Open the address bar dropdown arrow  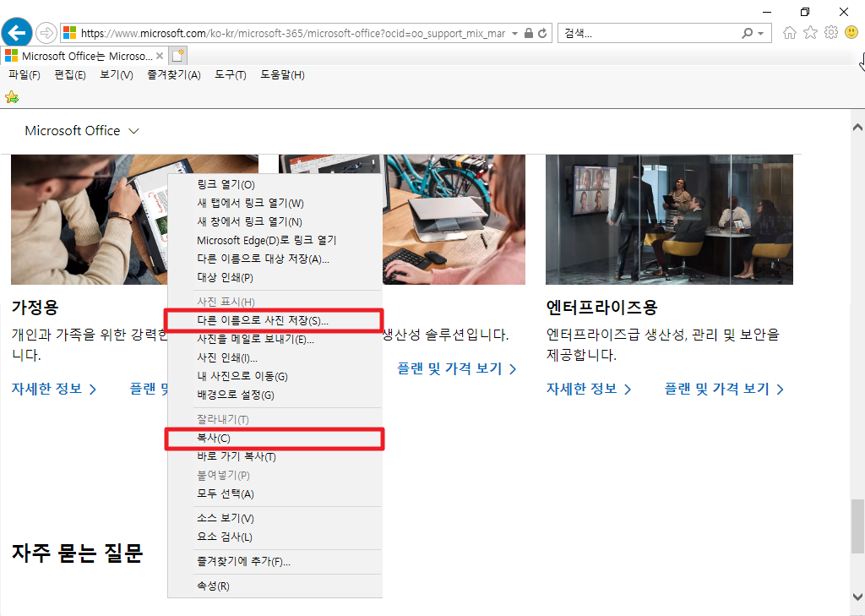[514, 33]
